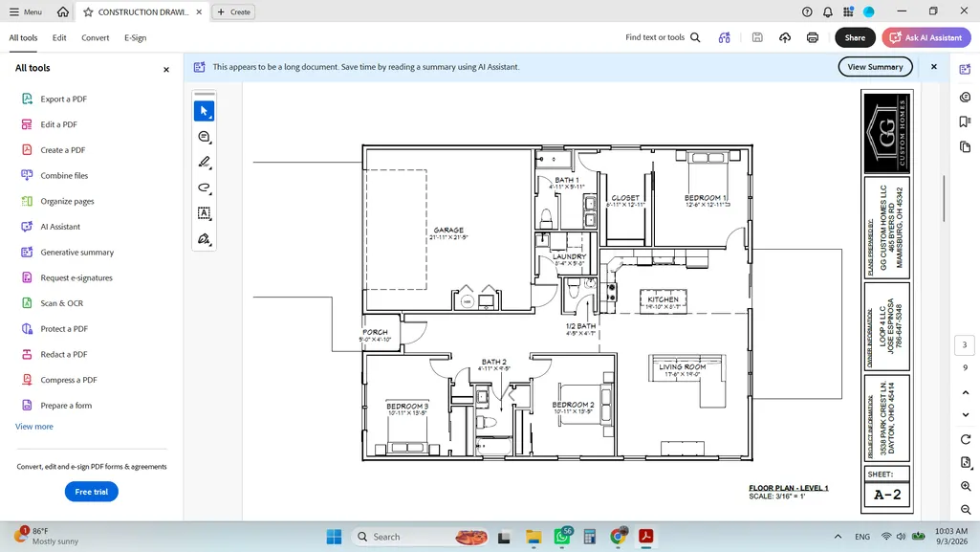Select the freehand draw tool
The width and height of the screenshot is (980, 552).
(204, 188)
